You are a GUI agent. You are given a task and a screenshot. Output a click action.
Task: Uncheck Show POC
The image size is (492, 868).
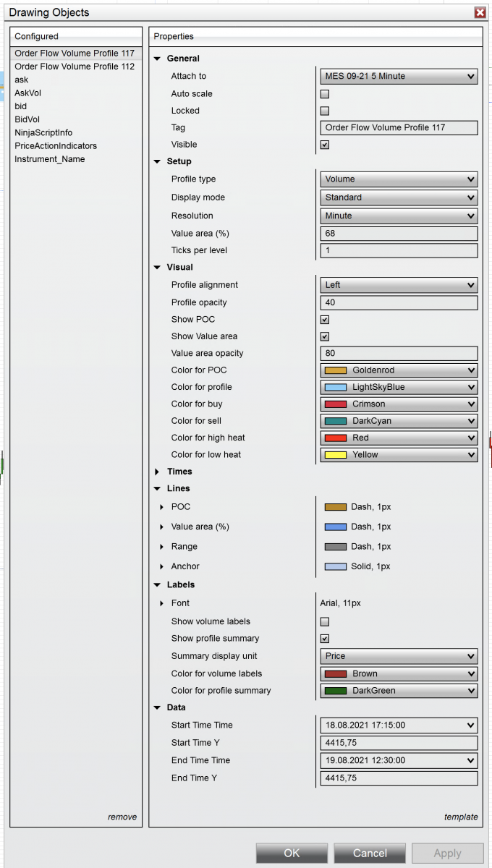pos(325,320)
